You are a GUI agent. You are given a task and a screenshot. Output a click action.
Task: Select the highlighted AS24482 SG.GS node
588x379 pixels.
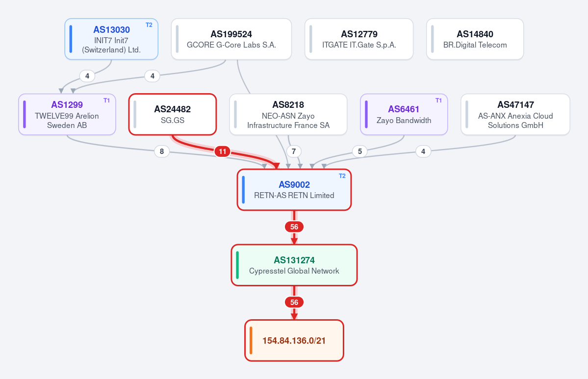(x=173, y=114)
